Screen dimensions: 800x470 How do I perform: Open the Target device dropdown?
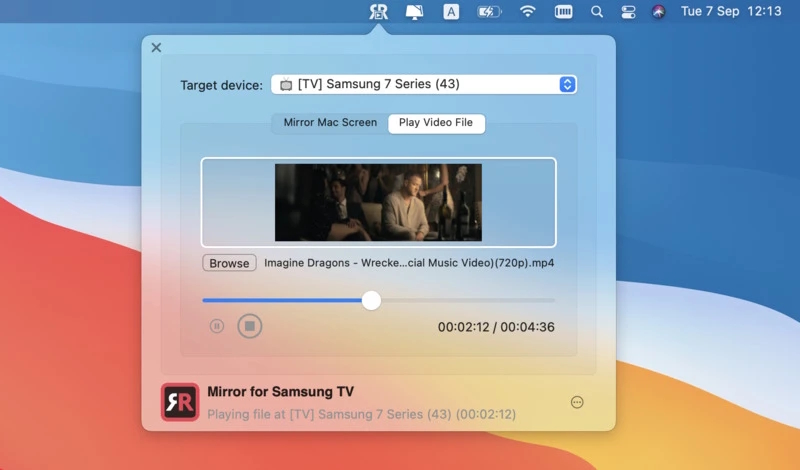424,84
